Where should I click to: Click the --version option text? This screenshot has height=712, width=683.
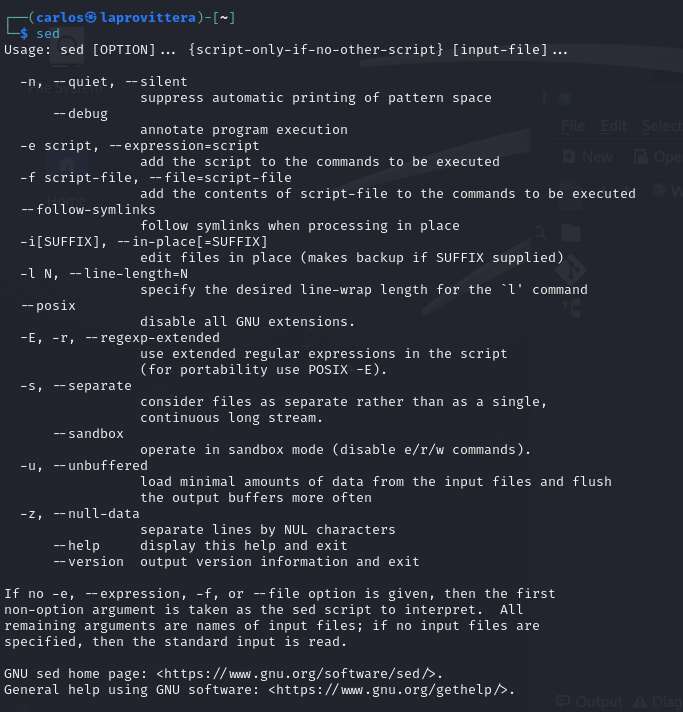pos(89,562)
